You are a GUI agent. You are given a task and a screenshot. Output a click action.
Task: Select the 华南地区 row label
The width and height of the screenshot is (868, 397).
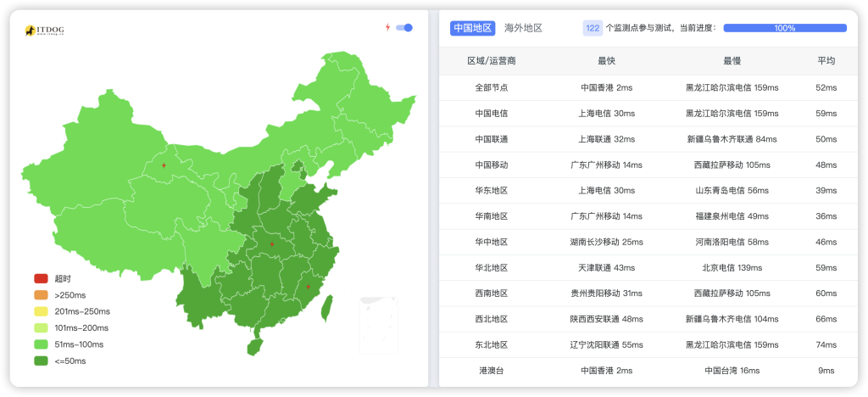(492, 216)
